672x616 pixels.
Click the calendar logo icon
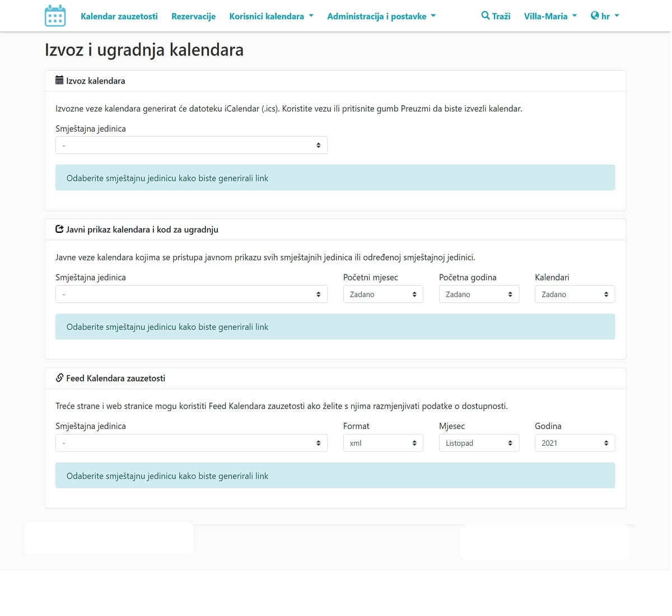(x=55, y=16)
